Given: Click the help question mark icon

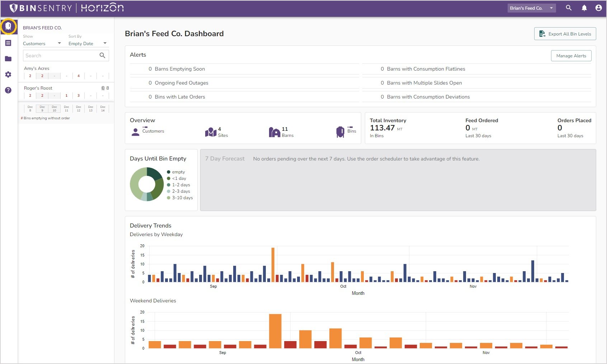Looking at the screenshot, I should click(8, 90).
